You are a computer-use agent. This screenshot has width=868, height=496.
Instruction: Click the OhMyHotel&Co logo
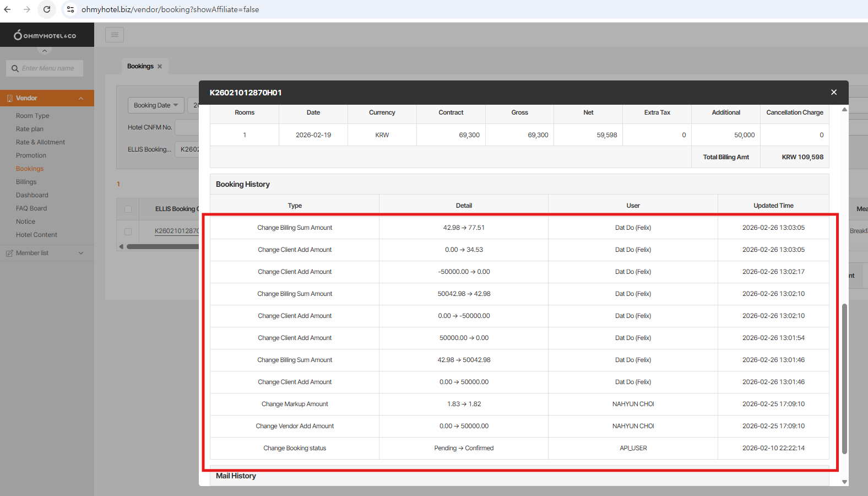45,35
